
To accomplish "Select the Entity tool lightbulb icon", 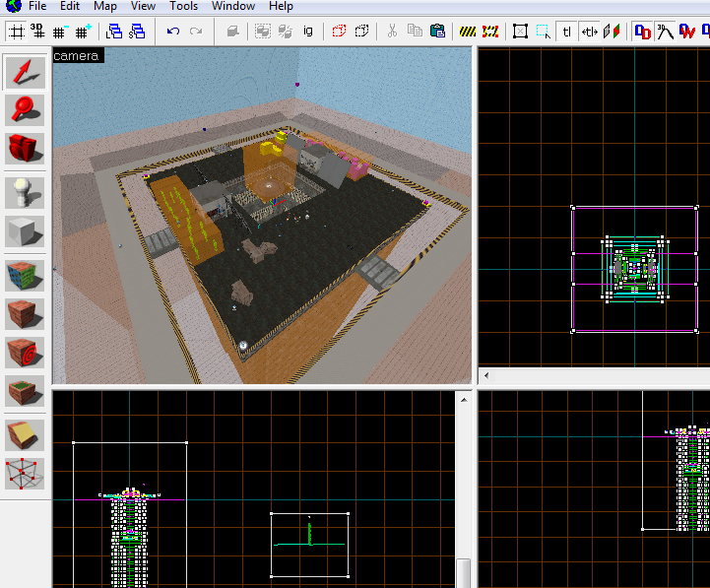I will click(24, 192).
